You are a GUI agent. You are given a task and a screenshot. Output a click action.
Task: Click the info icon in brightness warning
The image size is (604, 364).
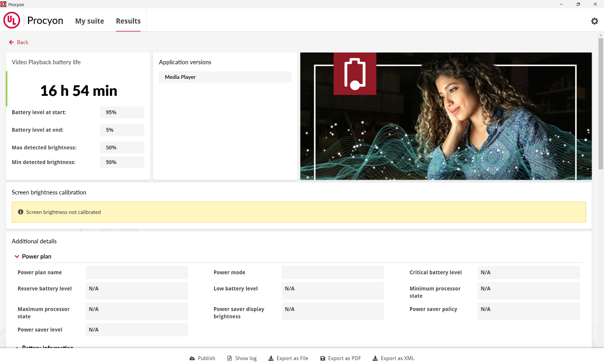(21, 212)
